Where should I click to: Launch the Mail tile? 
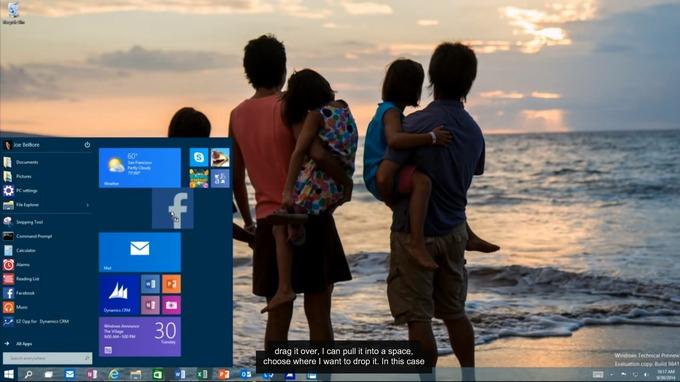140,252
